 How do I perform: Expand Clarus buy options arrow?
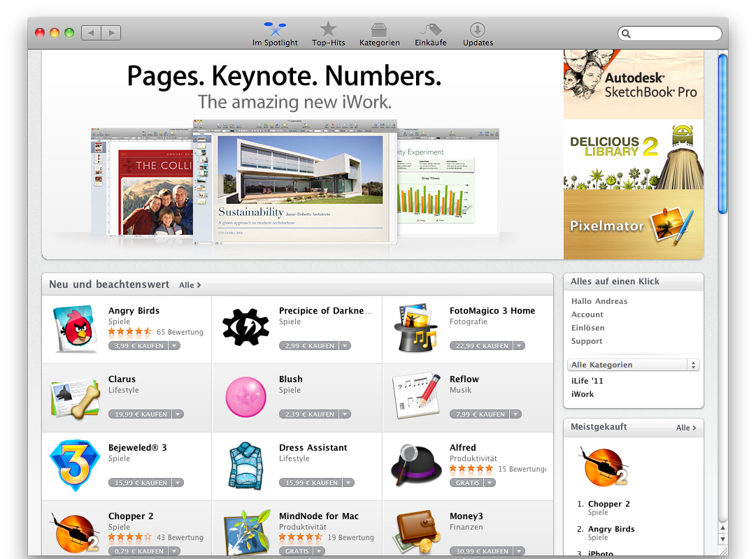coord(178,414)
